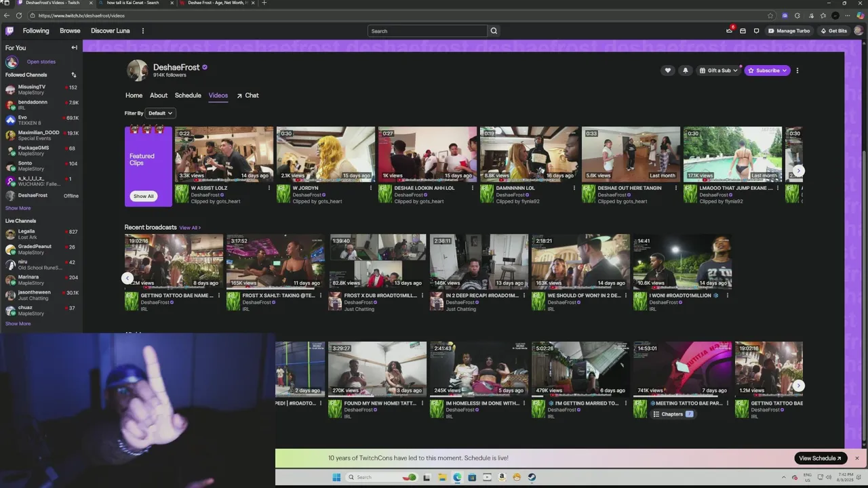Click the Get Bits button
The width and height of the screenshot is (868, 488).
coord(833,30)
